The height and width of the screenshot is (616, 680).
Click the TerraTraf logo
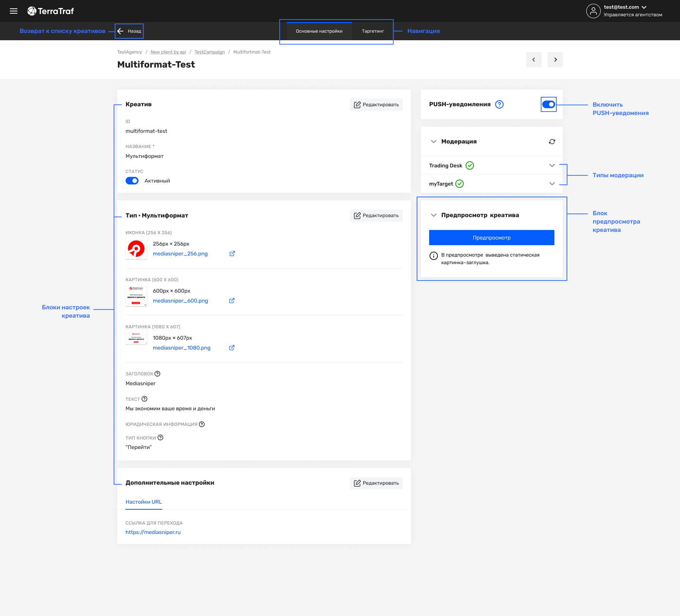[50, 11]
